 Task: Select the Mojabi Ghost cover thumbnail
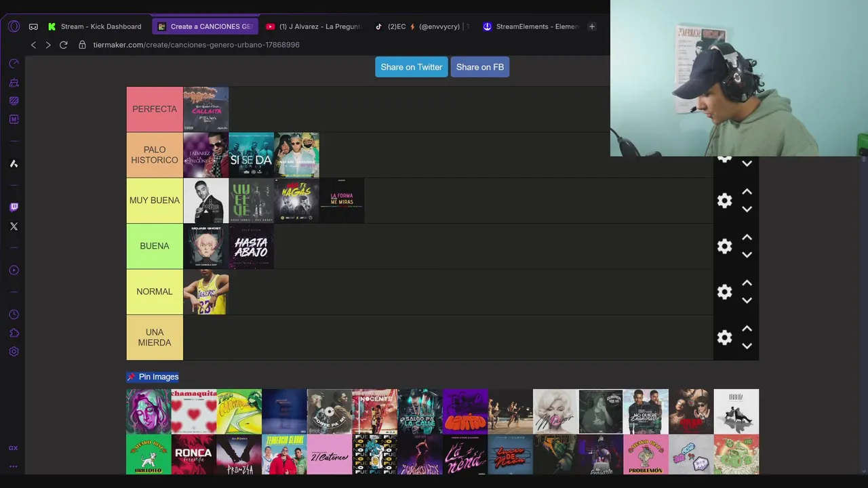206,246
